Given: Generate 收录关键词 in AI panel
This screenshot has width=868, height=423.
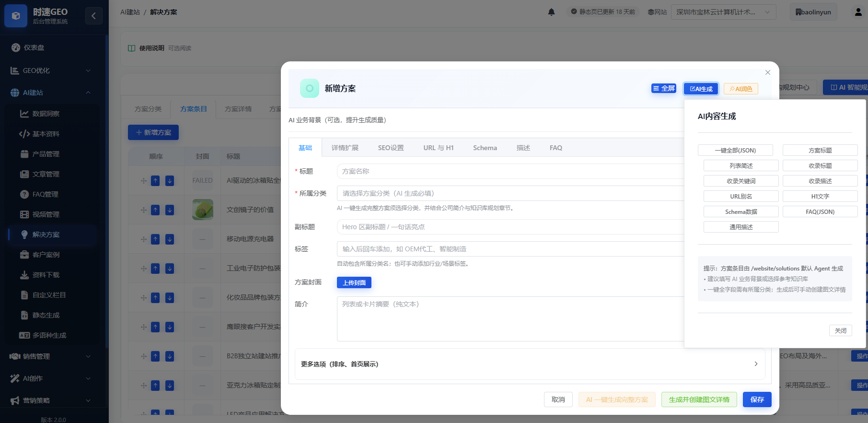Looking at the screenshot, I should (x=741, y=181).
